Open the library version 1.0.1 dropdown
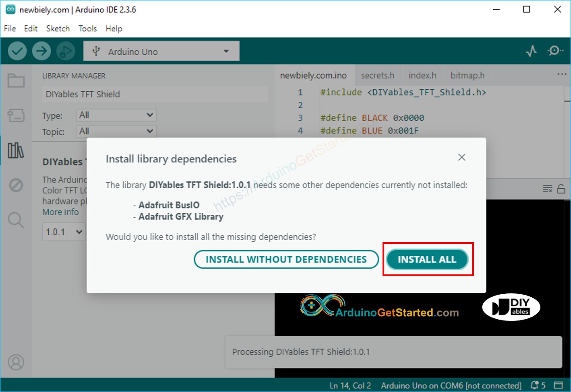Viewport: 571px width, 392px height. pos(64,232)
